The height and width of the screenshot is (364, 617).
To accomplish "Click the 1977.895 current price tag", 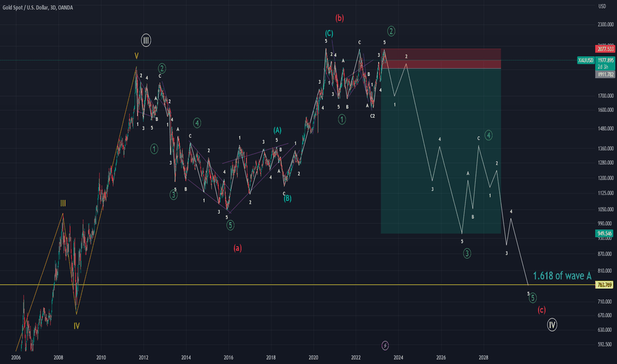I will click(x=605, y=60).
